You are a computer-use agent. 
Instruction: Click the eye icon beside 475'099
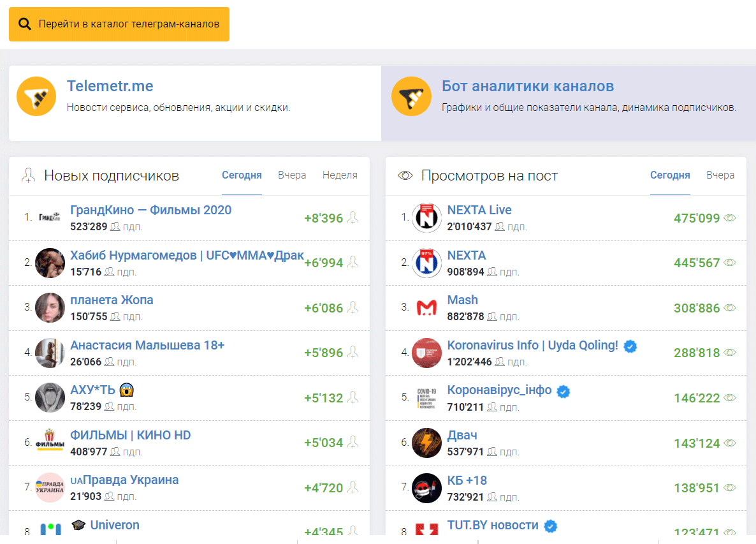pos(730,218)
